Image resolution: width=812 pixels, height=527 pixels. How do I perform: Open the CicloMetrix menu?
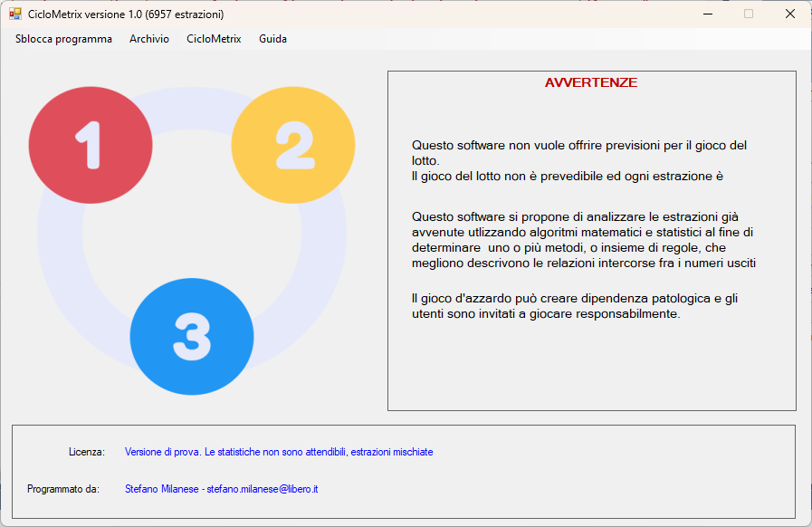pyautogui.click(x=214, y=39)
